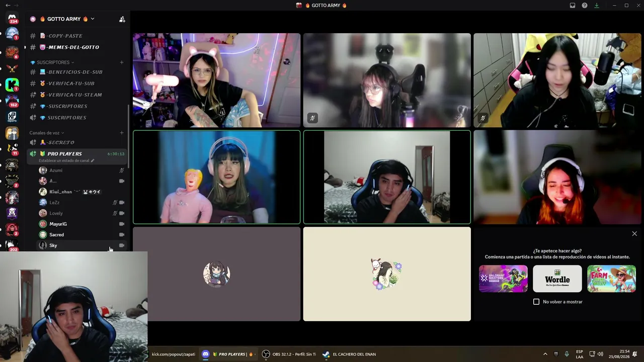The height and width of the screenshot is (362, 644).
Task: Go back with the title bar left arrow
Action: click(x=8, y=6)
